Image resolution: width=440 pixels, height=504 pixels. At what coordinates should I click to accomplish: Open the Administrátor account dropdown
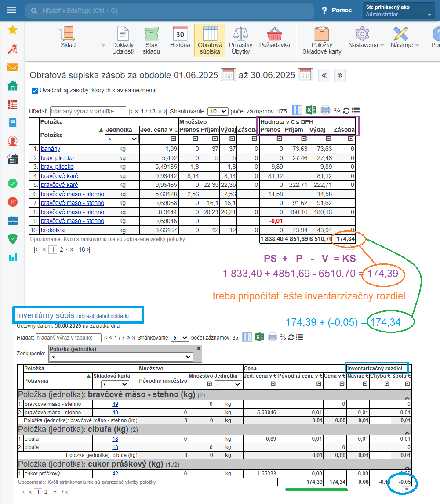pyautogui.click(x=399, y=11)
